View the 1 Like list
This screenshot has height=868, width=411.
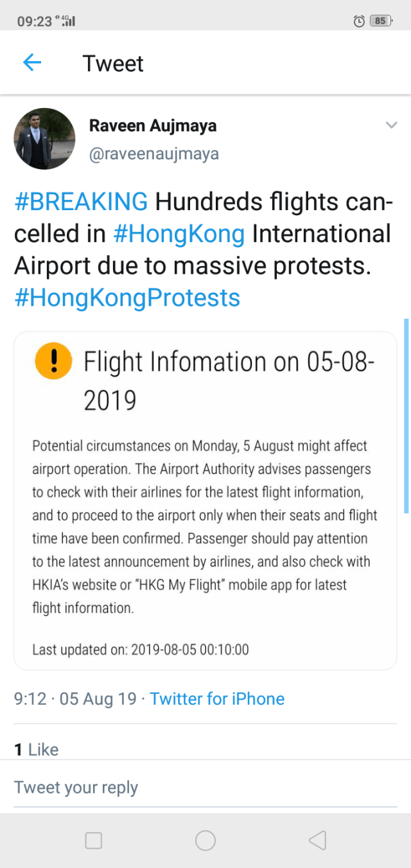[37, 749]
